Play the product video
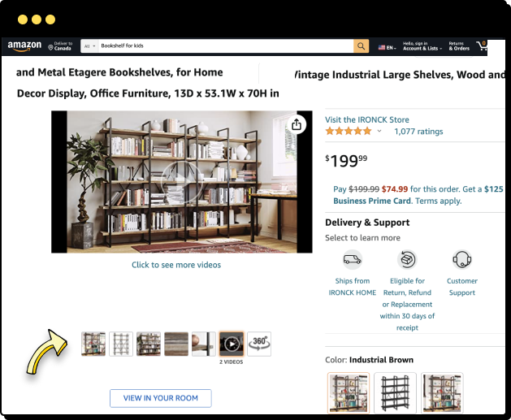The image size is (511, 420). [x=181, y=182]
